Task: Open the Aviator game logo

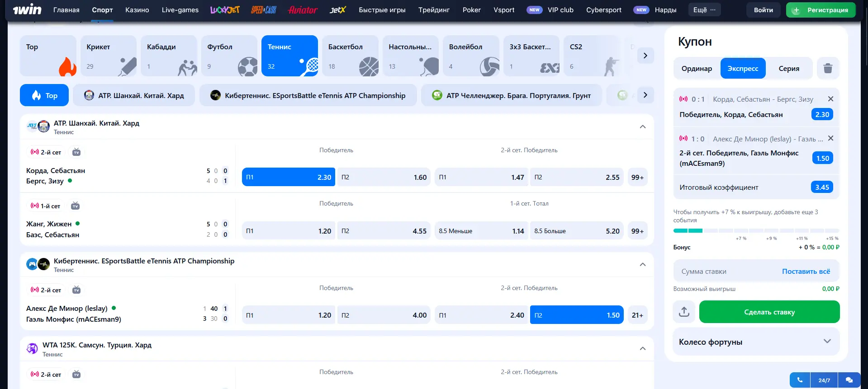Action: [303, 9]
